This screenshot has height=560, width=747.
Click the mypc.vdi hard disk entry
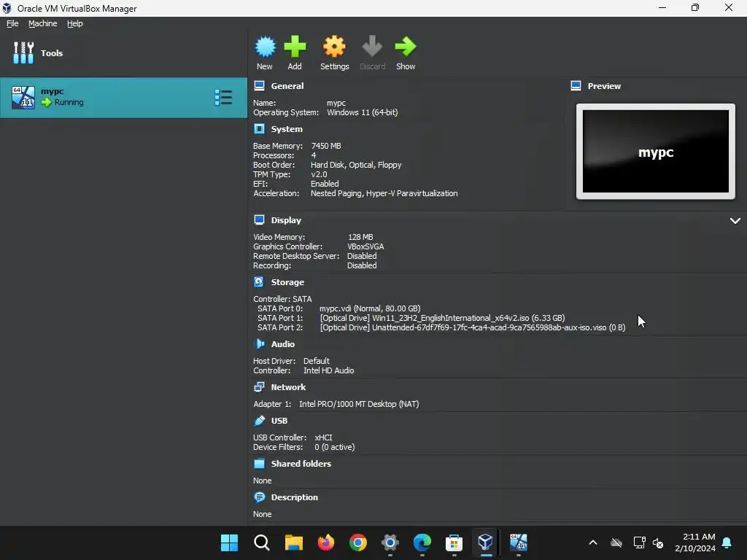370,308
